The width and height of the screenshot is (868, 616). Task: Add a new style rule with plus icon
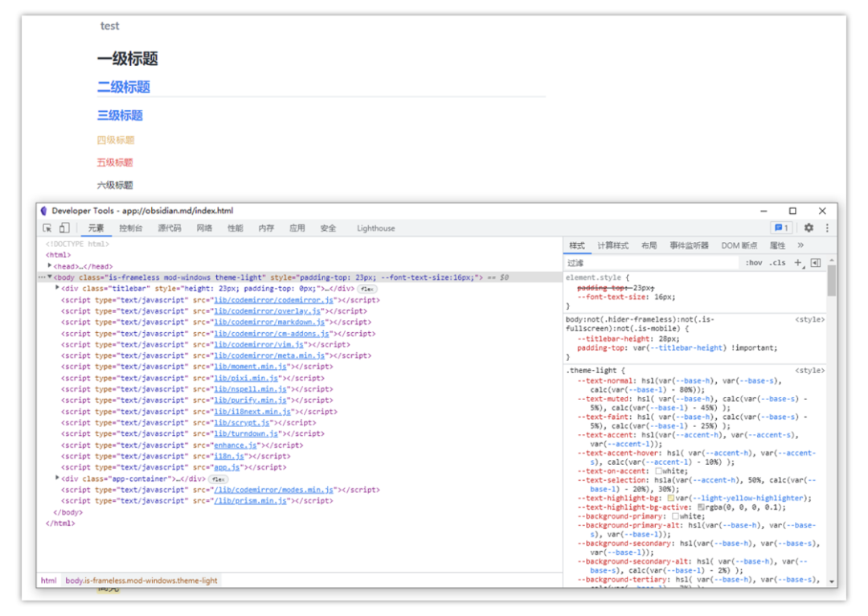click(x=798, y=263)
